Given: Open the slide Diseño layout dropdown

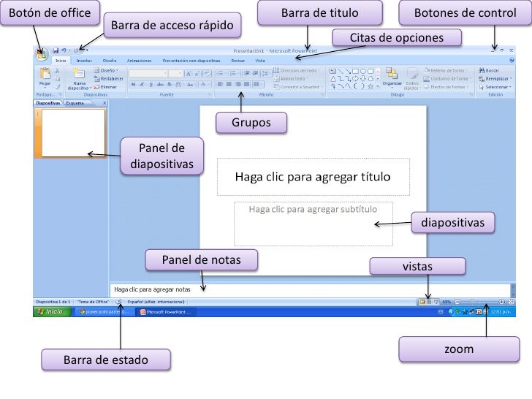Looking at the screenshot, I should pyautogui.click(x=106, y=71).
